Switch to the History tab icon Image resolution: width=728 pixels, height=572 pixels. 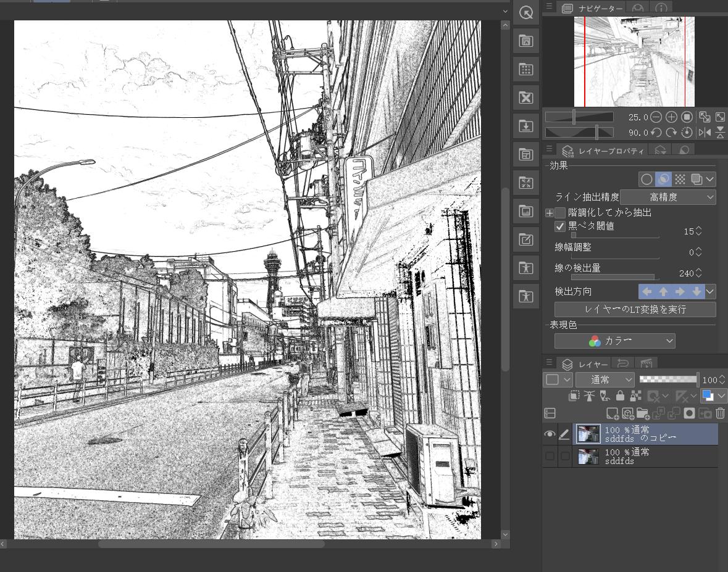(623, 363)
